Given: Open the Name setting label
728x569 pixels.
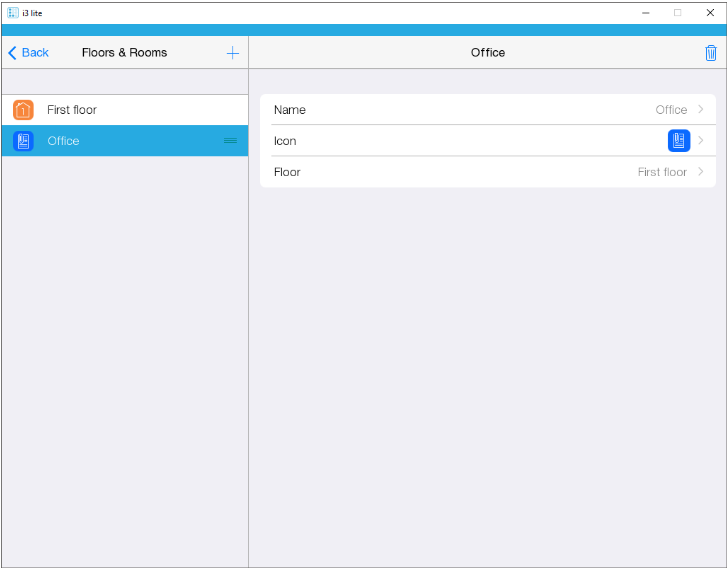Looking at the screenshot, I should tap(290, 110).
